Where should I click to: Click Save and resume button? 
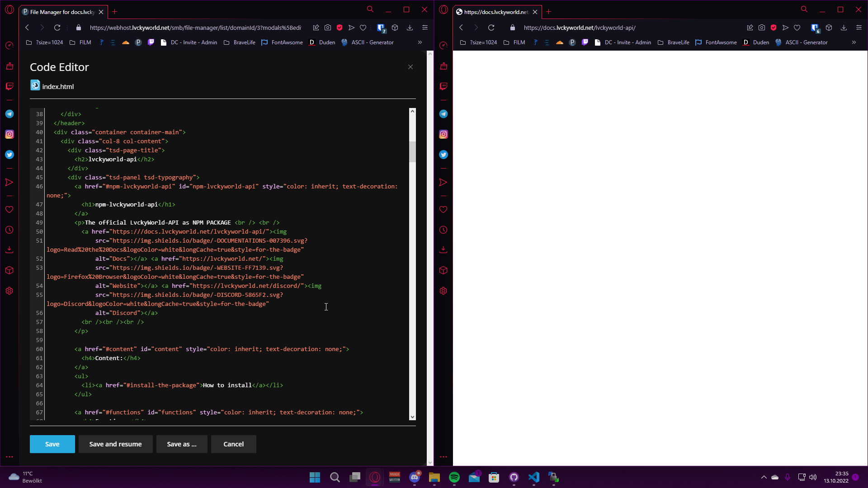(115, 444)
